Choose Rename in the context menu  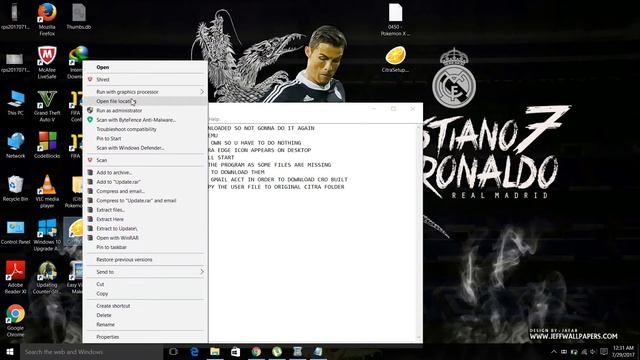point(145,325)
